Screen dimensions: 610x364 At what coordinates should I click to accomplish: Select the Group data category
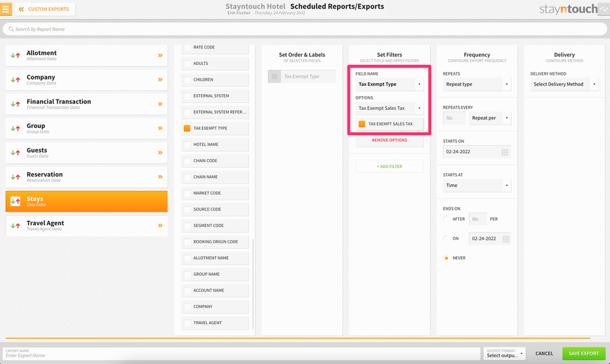pos(87,129)
